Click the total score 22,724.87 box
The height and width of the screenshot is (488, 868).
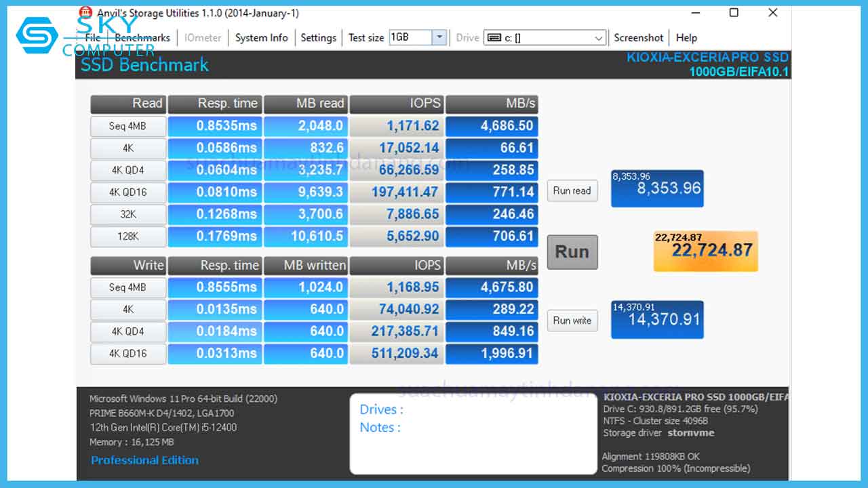[705, 251]
